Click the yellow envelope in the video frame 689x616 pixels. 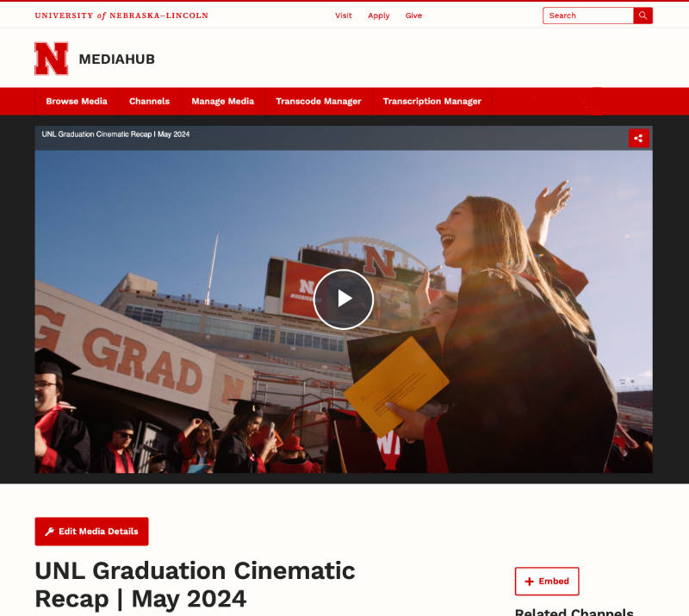pos(395,386)
